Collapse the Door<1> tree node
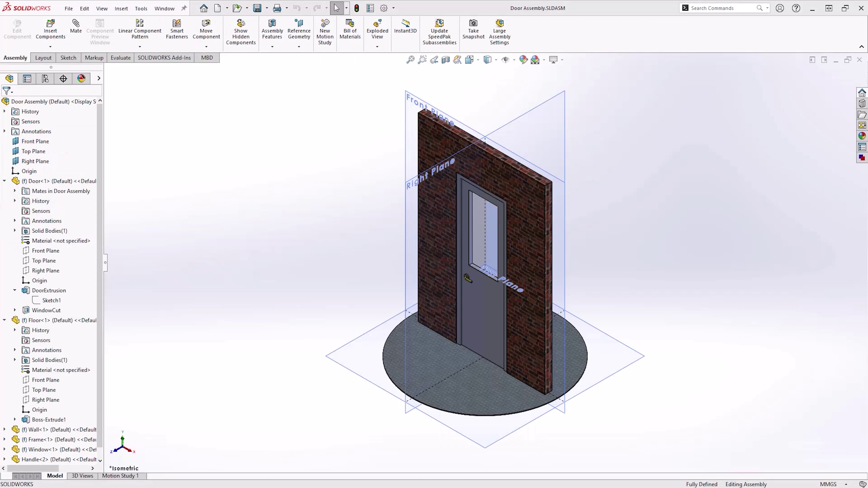The height and width of the screenshot is (488, 868). [4, 181]
